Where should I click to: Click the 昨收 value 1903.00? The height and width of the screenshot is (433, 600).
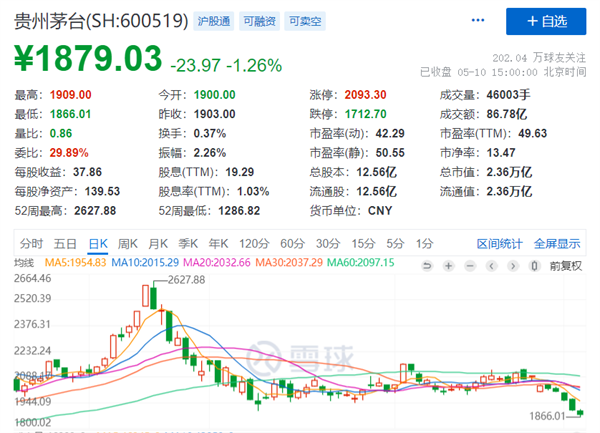(x=214, y=114)
